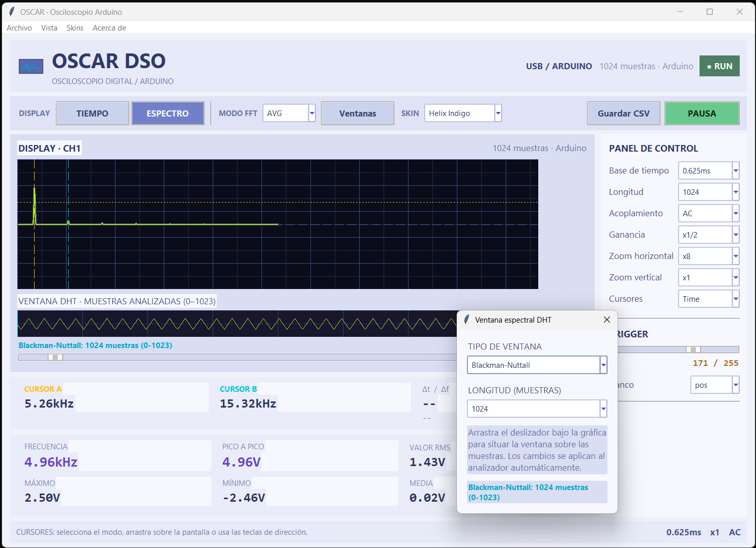Open the MODO FFT dropdown
The height and width of the screenshot is (548, 756).
tap(289, 113)
